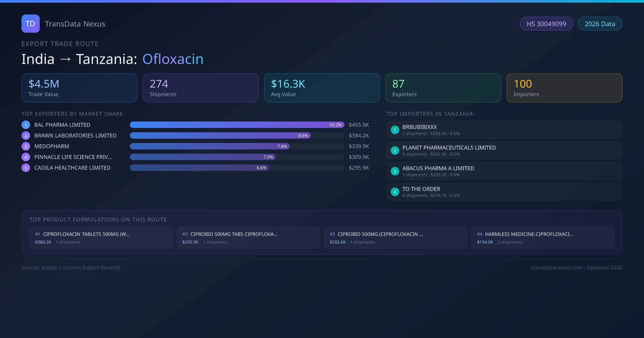Image resolution: width=644 pixels, height=338 pixels.
Task: Open #4 HARMLESS MEDICINE-CIPROFLOXACI formulation card
Action: 543,238
